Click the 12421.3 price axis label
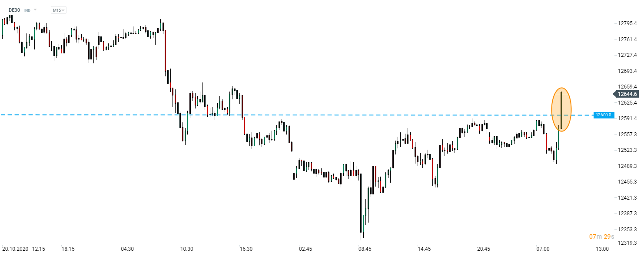 point(627,198)
